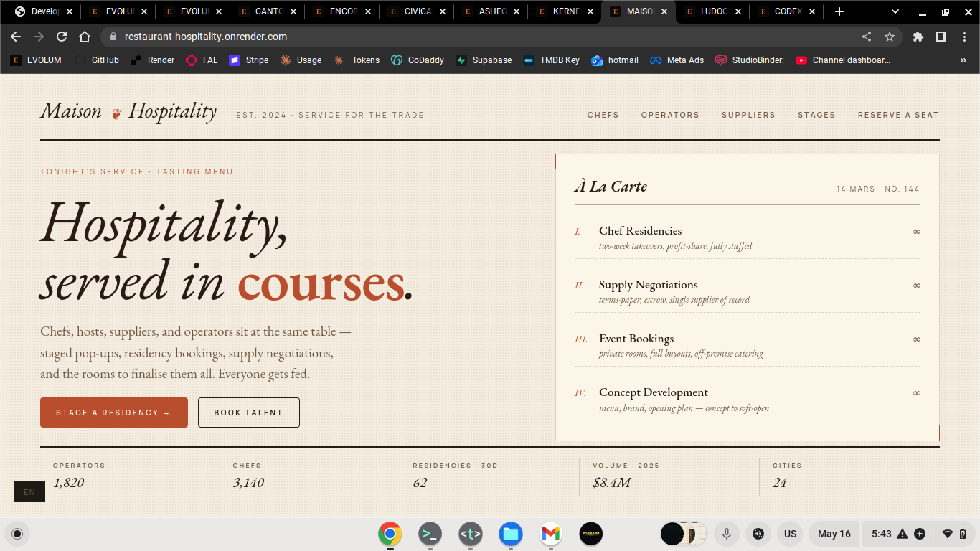Select the Event Bookings menu item
Screen dimensions: 980x551
click(x=748, y=345)
